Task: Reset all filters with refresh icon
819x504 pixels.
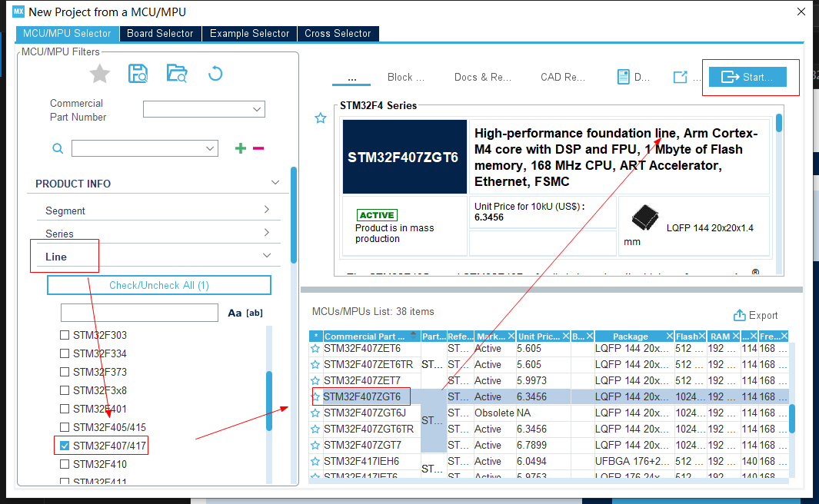Action: (x=215, y=74)
